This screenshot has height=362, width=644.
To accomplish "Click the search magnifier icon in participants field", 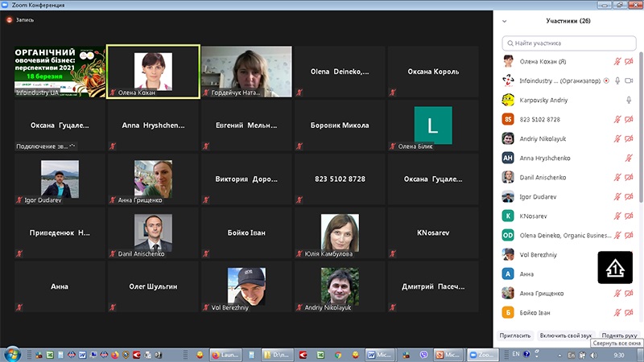I will coord(510,43).
